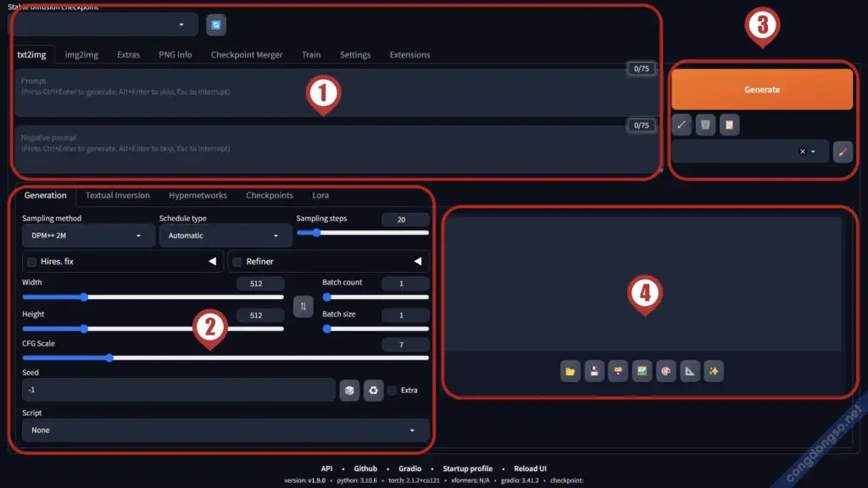The width and height of the screenshot is (868, 488).
Task: Click the edit styles pencil icon
Action: 843,152
